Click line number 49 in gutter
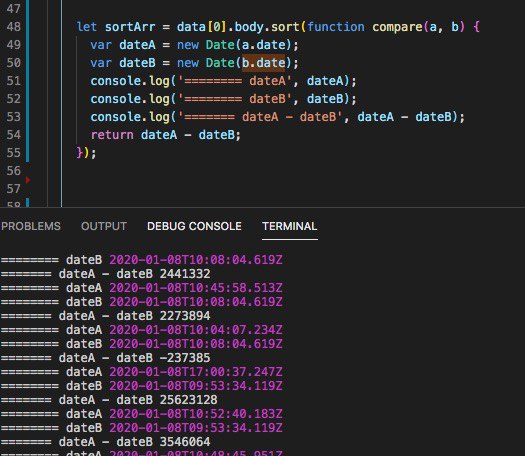This screenshot has width=525, height=456. (x=13, y=45)
